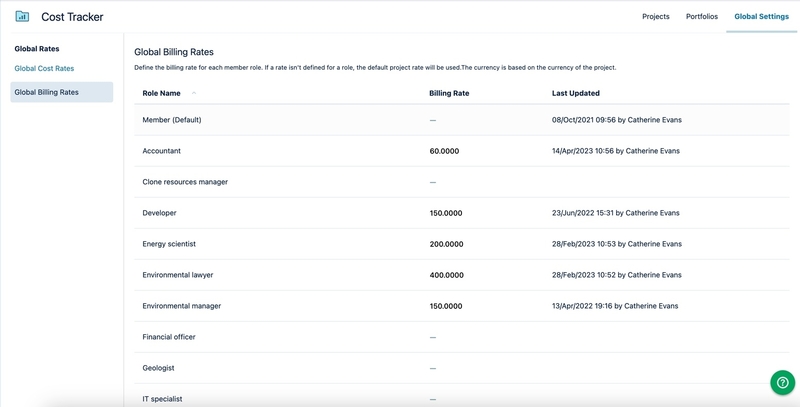
Task: Open Global Cost Rates in sidebar
Action: point(44,68)
